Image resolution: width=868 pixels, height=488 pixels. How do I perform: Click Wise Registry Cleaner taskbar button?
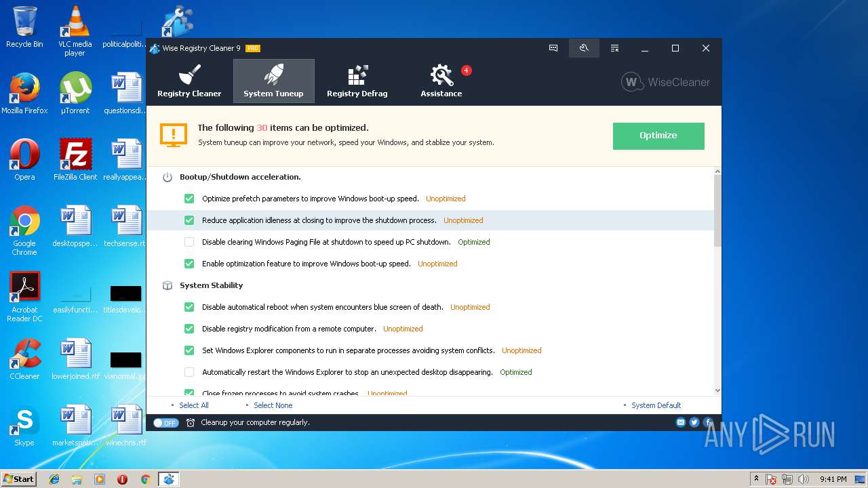tap(168, 479)
